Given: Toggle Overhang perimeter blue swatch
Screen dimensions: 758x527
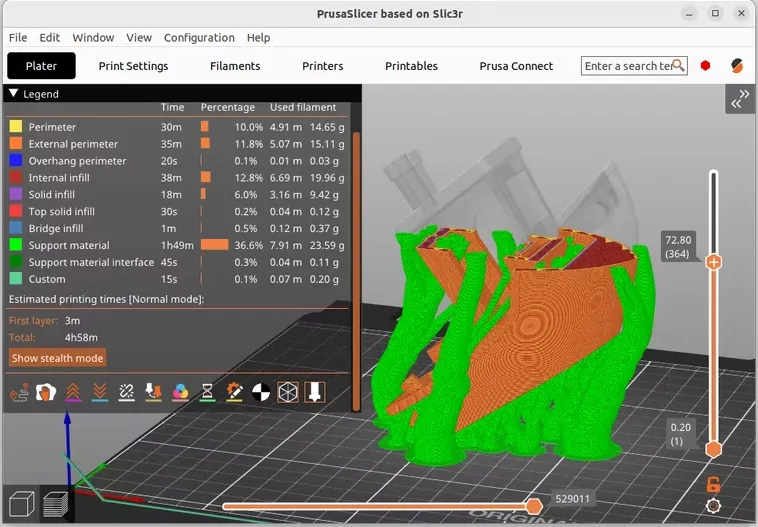Looking at the screenshot, I should click(16, 161).
